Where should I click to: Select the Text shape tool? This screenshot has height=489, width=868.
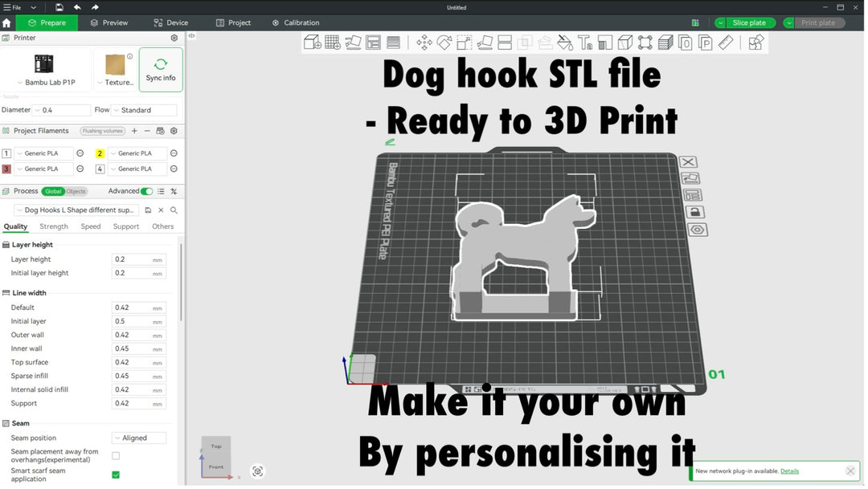point(585,43)
